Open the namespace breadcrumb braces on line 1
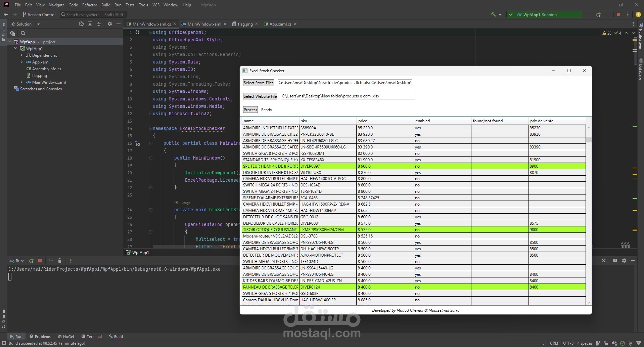This screenshot has width=644, height=347. tap(137, 32)
